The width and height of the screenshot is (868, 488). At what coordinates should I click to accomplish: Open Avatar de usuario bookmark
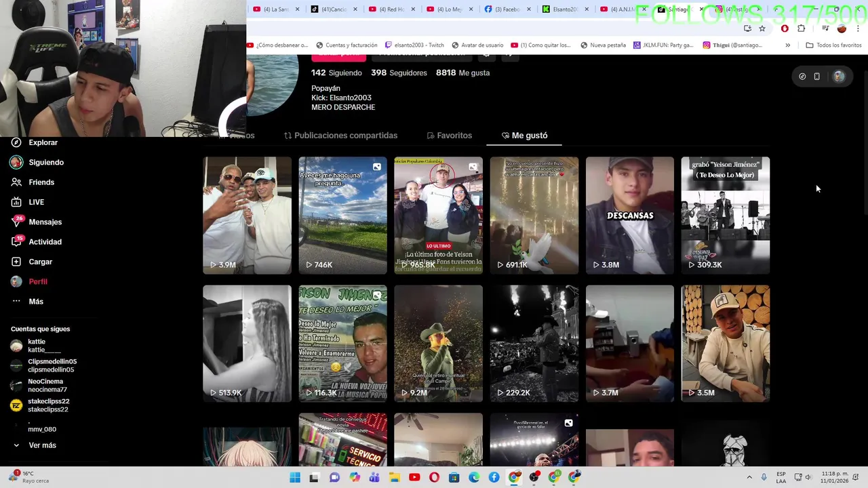pos(477,45)
